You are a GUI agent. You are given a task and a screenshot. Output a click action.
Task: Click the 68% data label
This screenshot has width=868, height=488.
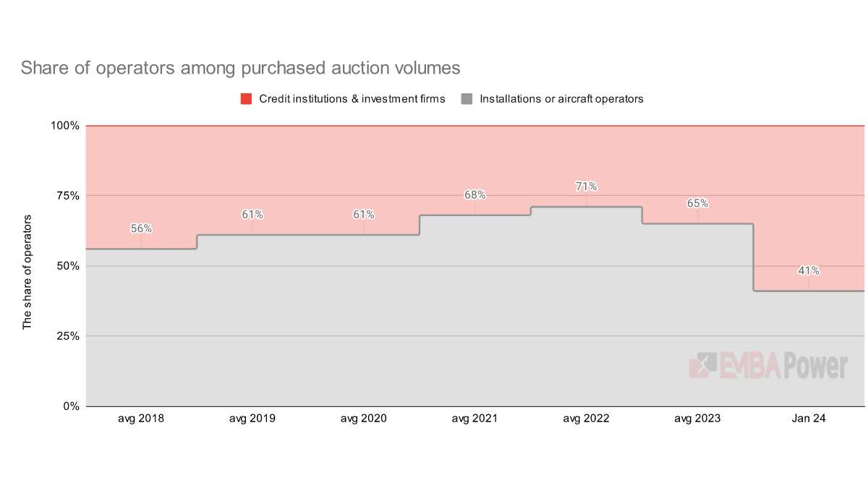point(475,195)
